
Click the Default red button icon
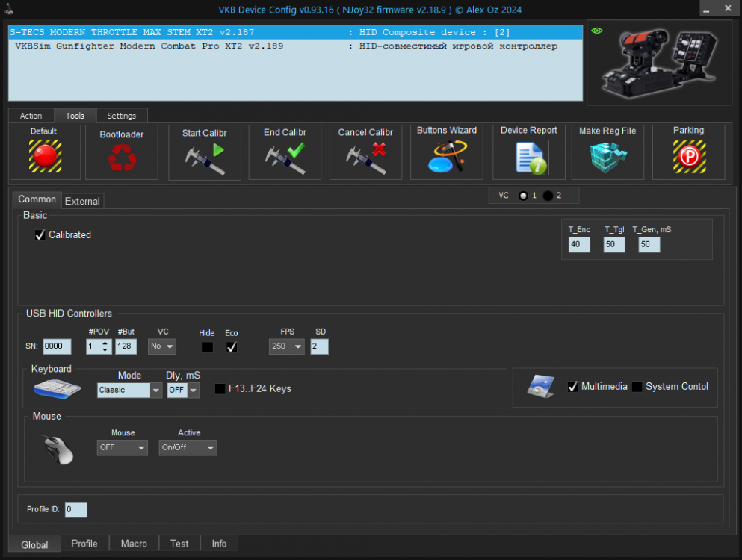pyautogui.click(x=44, y=156)
